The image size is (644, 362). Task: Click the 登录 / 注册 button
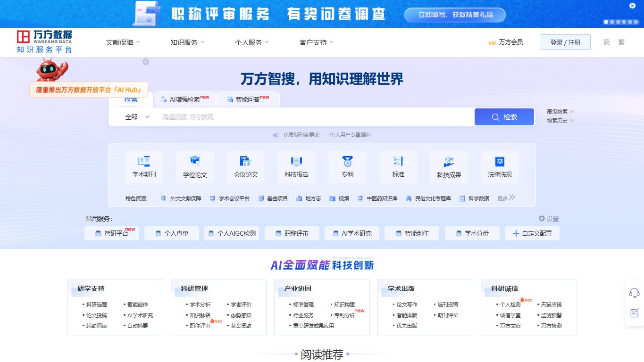(x=565, y=42)
